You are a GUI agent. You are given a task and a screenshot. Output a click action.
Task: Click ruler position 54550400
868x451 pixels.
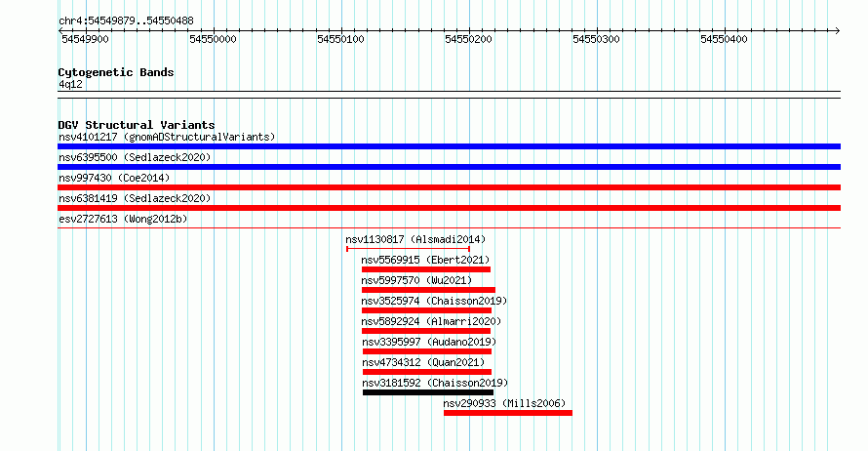coord(724,39)
